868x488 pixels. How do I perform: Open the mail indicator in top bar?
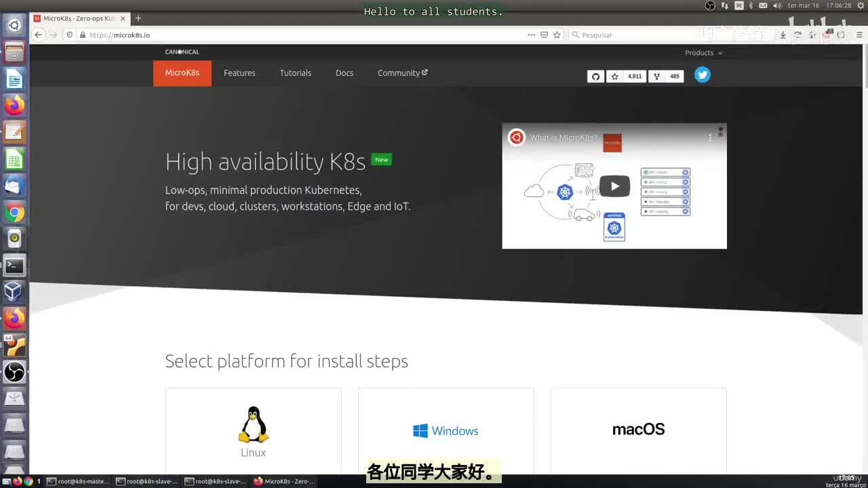[x=763, y=5]
